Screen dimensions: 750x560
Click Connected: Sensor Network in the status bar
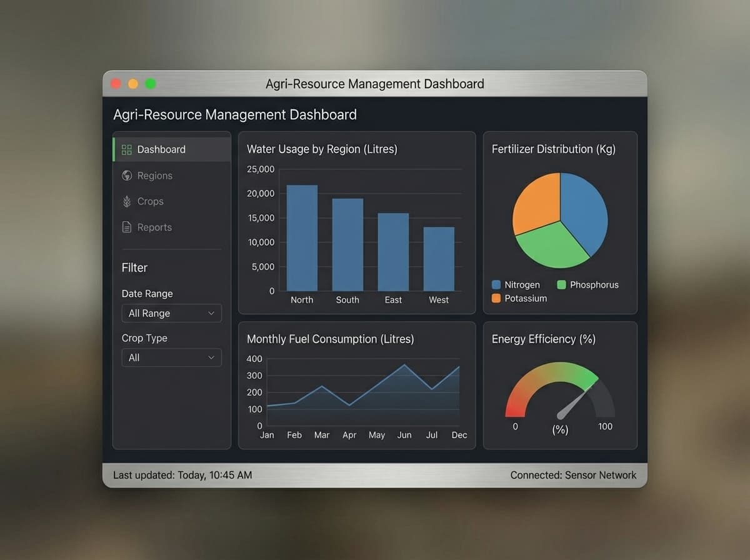573,475
